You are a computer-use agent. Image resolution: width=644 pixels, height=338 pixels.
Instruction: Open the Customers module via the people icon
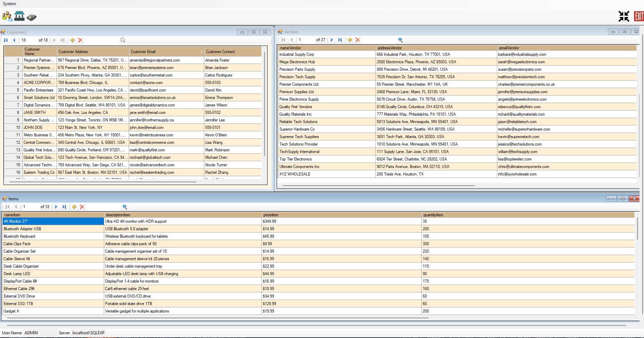click(x=7, y=16)
